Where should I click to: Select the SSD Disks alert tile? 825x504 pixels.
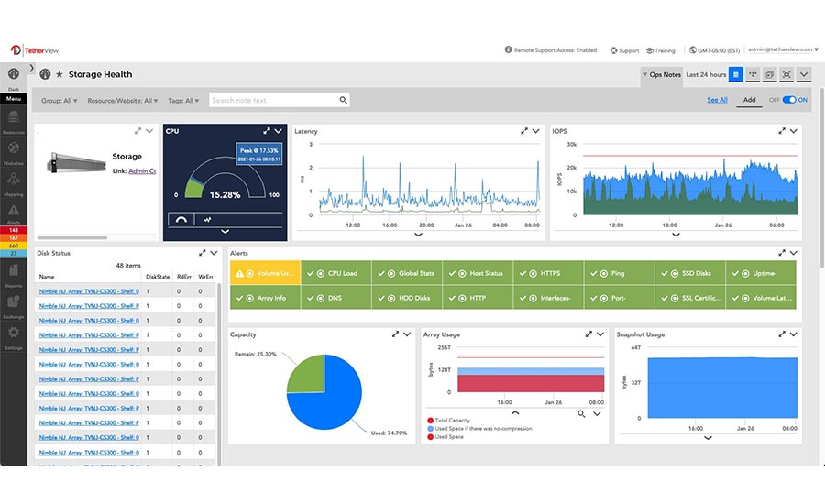point(689,273)
